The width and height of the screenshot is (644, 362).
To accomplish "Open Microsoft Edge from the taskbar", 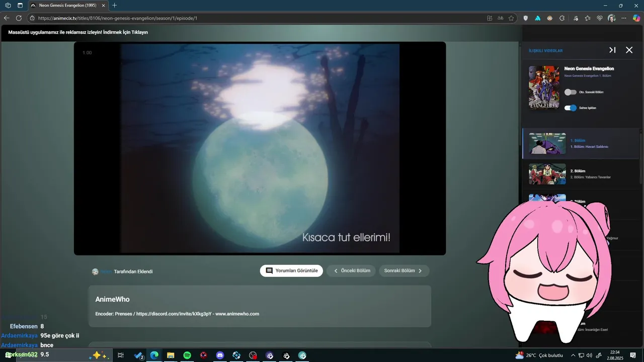I will pos(154,355).
